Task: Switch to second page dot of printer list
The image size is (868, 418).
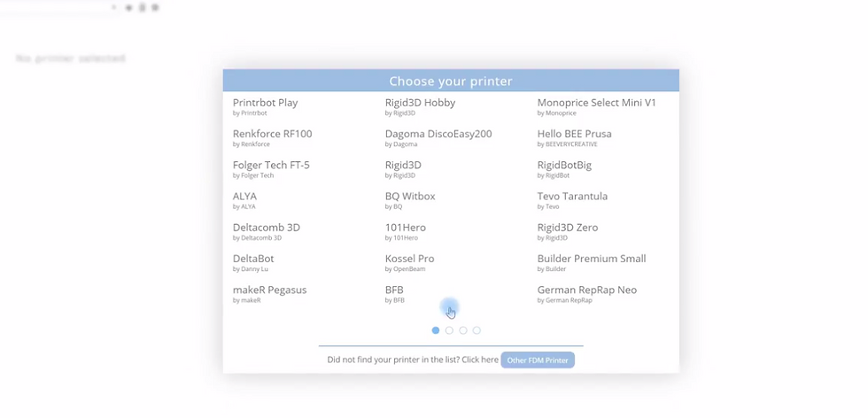Action: [x=450, y=330]
